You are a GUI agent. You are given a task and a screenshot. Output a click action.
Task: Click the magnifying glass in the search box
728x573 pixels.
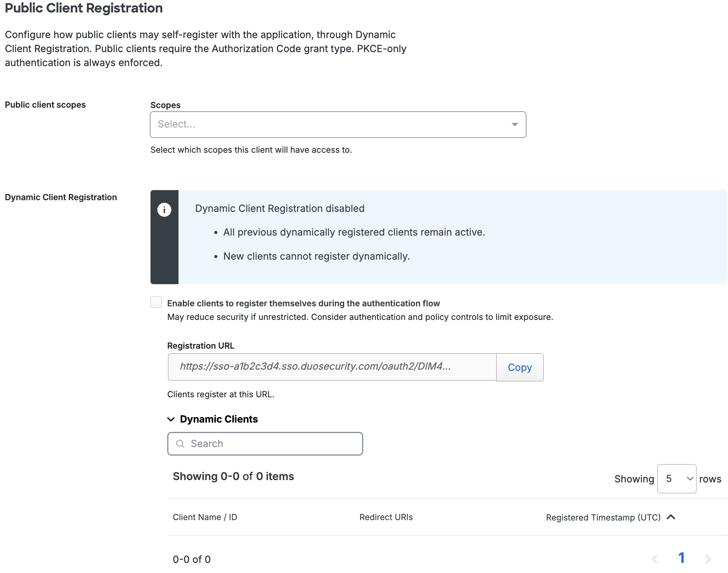click(180, 443)
